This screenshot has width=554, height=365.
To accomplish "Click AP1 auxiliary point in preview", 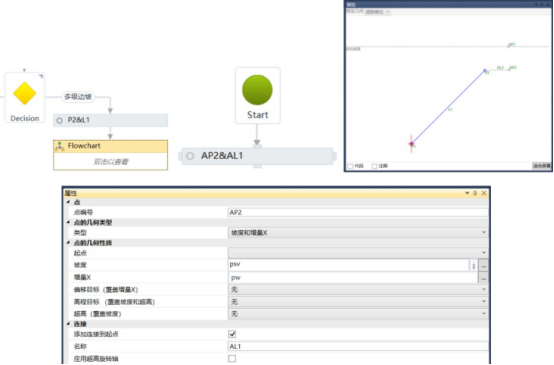I will (509, 46).
